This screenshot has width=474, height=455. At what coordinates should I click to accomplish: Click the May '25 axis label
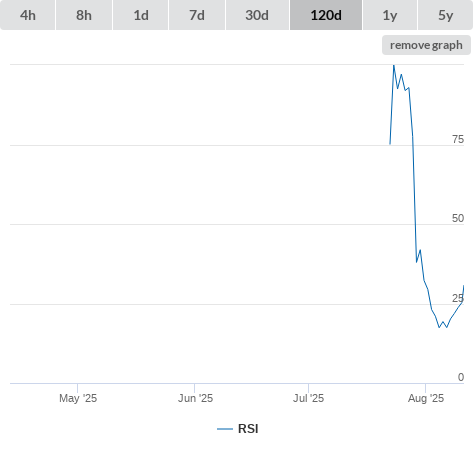[x=78, y=398]
